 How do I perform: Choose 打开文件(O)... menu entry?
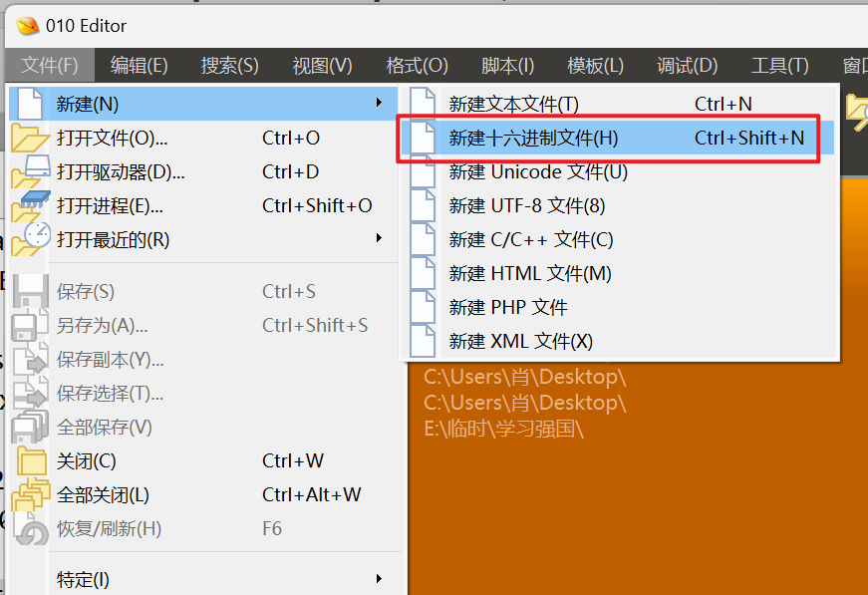click(x=203, y=138)
